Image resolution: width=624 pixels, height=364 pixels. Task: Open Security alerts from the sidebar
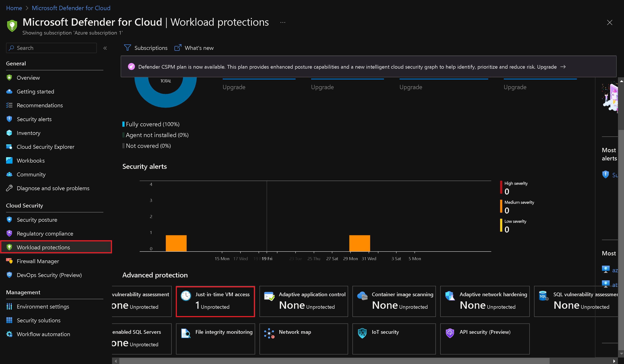click(x=34, y=119)
